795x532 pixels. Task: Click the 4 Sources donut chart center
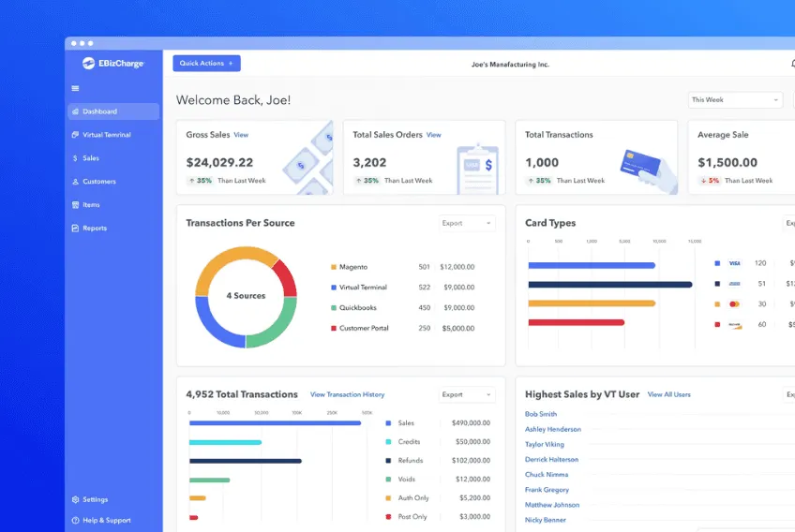pos(246,296)
